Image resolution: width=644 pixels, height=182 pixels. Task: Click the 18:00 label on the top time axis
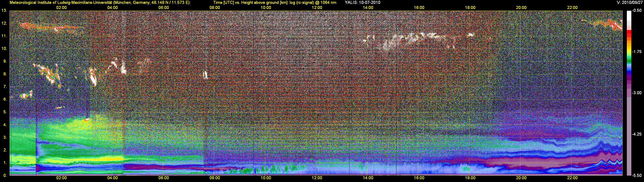(470, 8)
